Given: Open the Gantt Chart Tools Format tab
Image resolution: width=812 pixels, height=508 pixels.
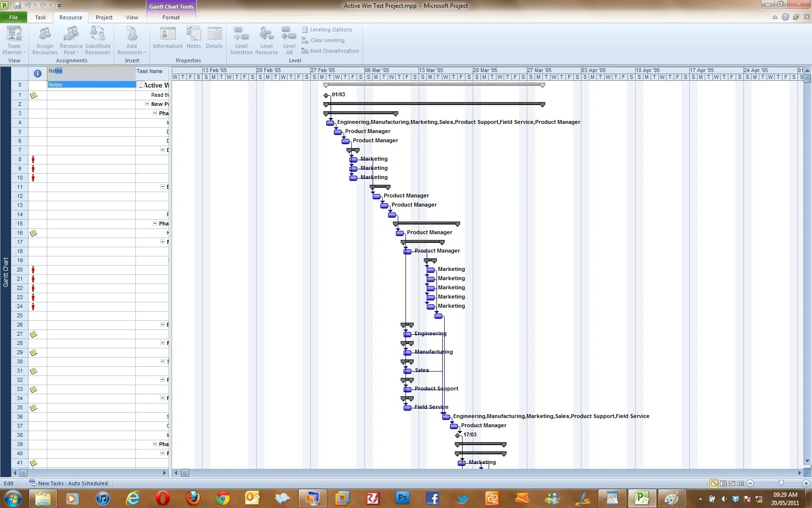Looking at the screenshot, I should [171, 17].
